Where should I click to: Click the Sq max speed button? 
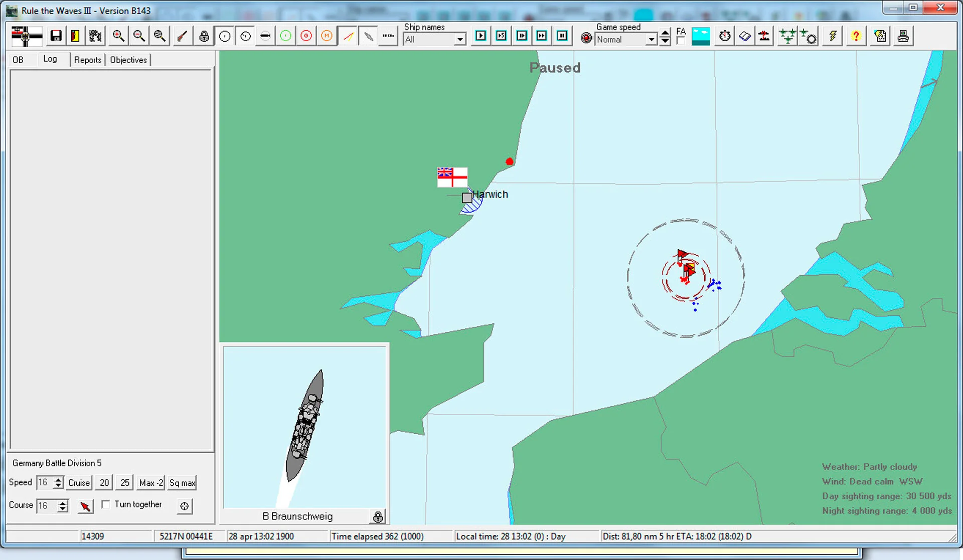[x=182, y=483]
